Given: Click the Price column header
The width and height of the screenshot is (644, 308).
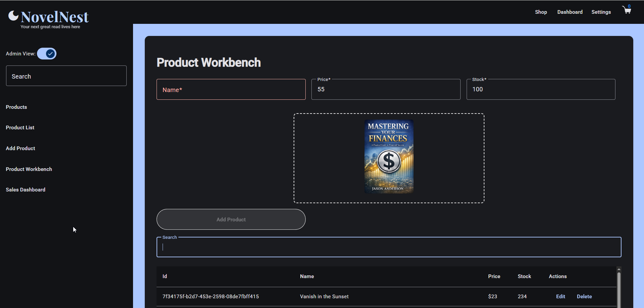Looking at the screenshot, I should (494, 276).
